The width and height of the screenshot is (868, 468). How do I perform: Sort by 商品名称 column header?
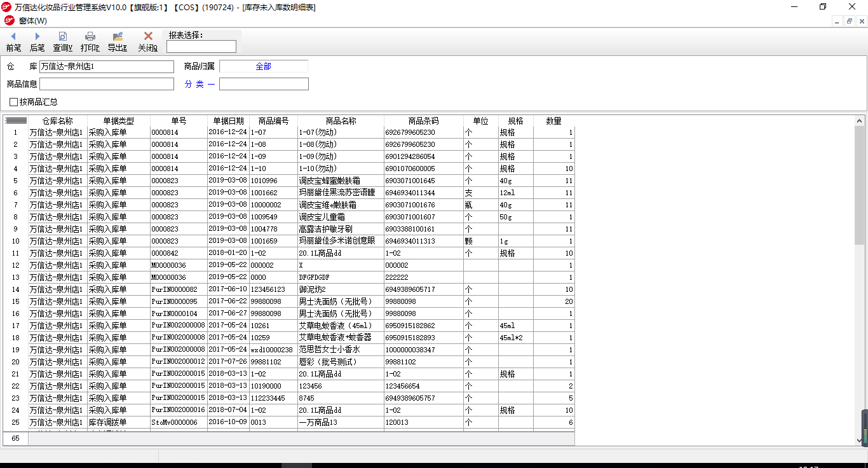[x=341, y=121]
